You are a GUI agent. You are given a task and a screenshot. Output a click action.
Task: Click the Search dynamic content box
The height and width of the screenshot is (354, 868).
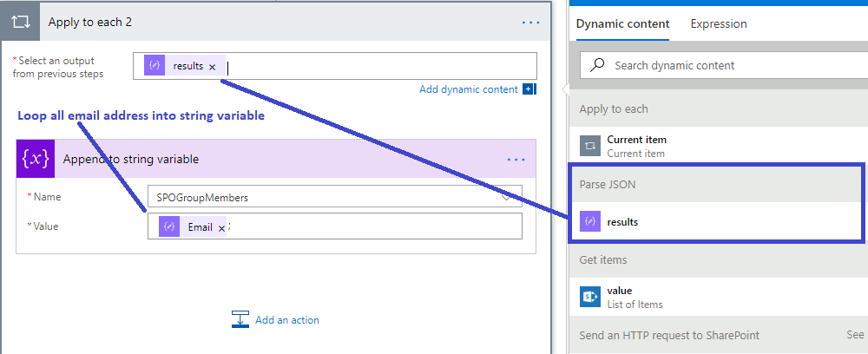(724, 65)
